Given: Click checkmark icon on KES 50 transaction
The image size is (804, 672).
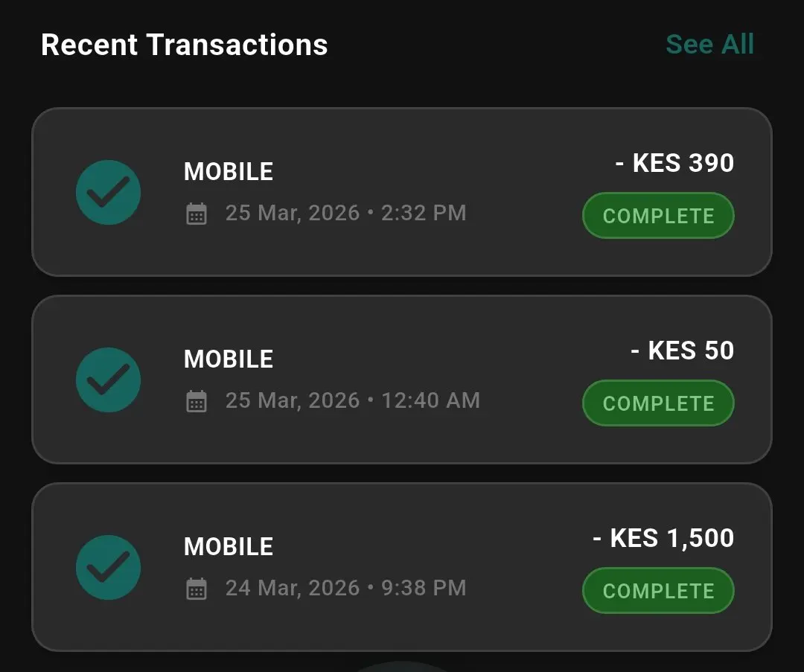Looking at the screenshot, I should tap(109, 380).
